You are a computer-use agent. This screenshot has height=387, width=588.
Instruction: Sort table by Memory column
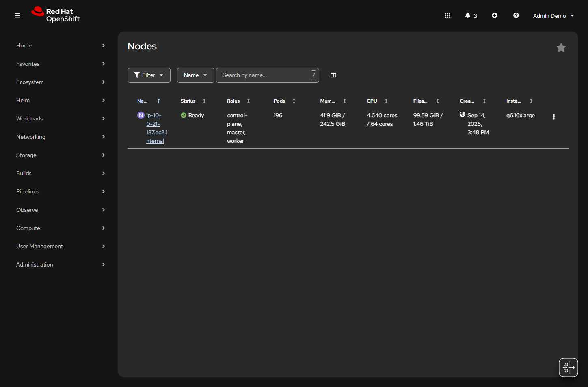(333, 101)
